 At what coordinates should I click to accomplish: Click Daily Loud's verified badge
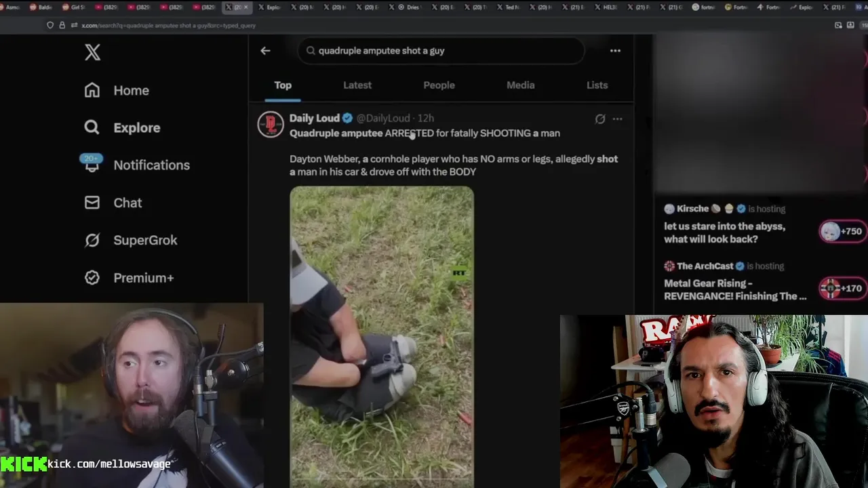click(x=347, y=118)
